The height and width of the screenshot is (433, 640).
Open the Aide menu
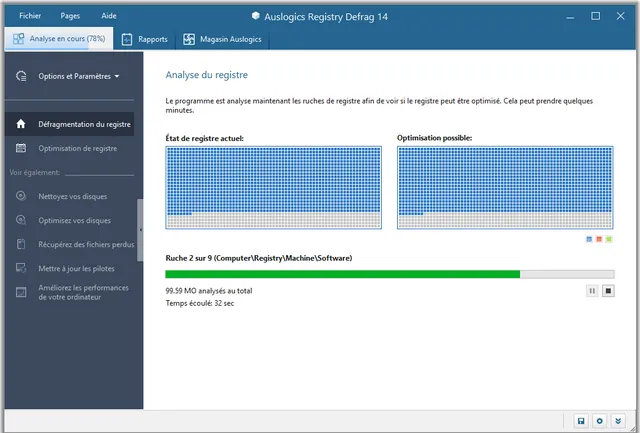click(109, 16)
